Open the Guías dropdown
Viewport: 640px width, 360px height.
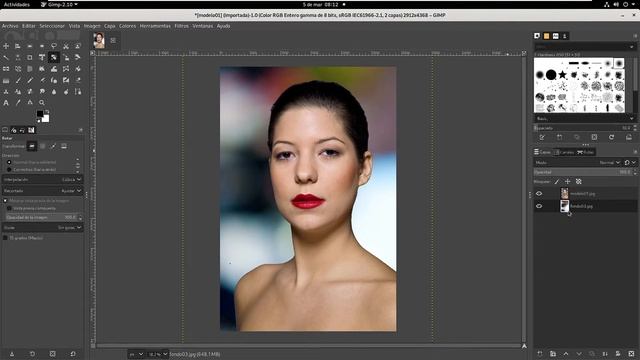tap(42, 227)
